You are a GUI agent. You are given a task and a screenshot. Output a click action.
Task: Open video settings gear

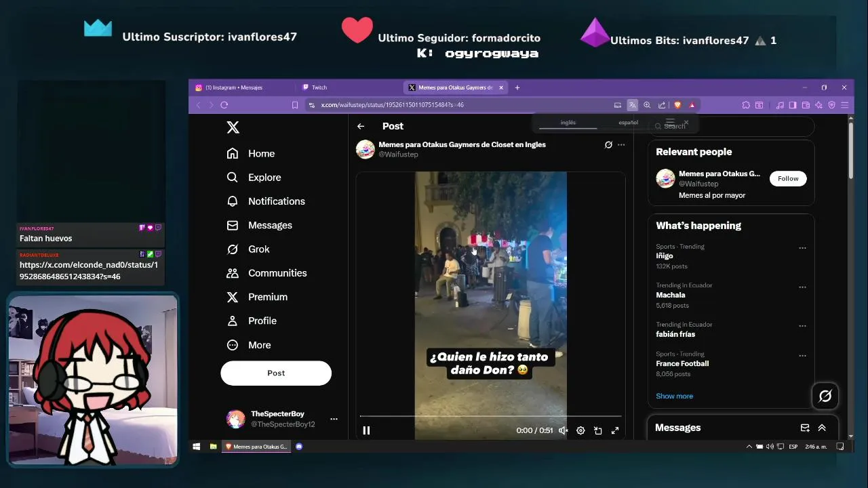click(580, 430)
